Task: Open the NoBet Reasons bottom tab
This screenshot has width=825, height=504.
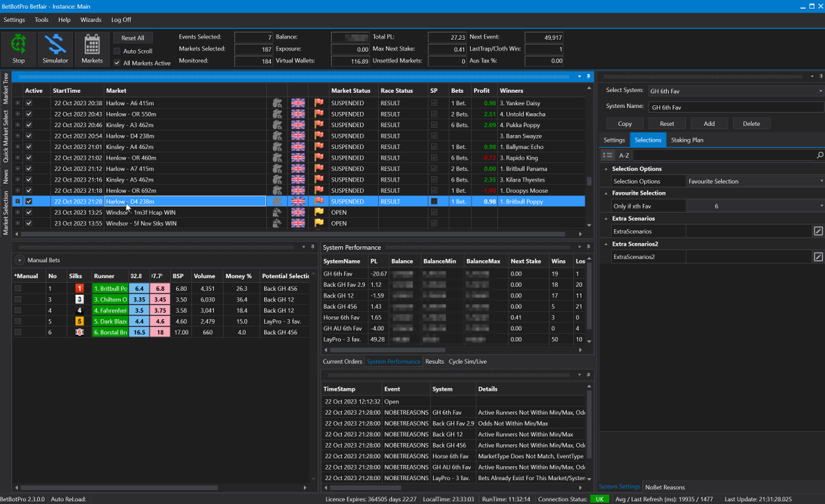Action: pos(664,487)
